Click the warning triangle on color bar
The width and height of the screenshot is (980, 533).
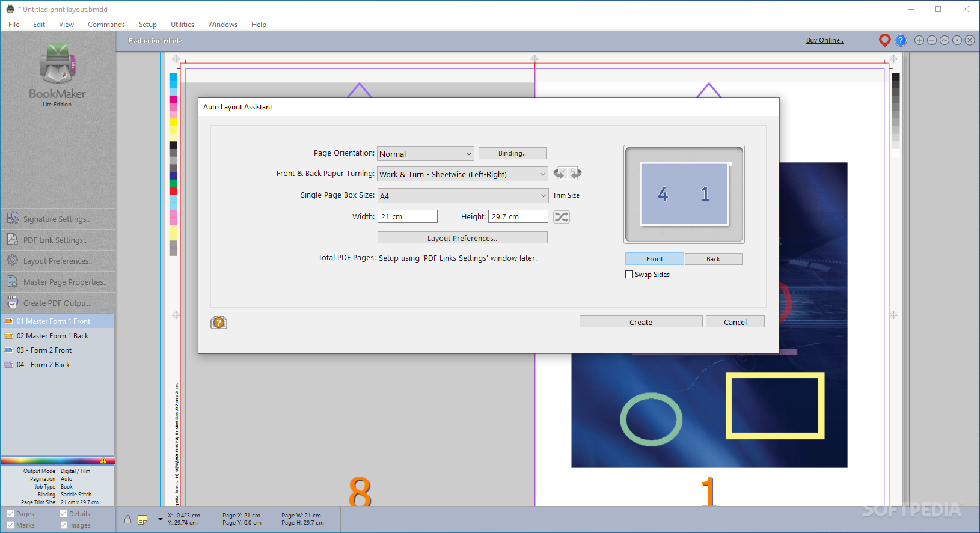[103, 461]
